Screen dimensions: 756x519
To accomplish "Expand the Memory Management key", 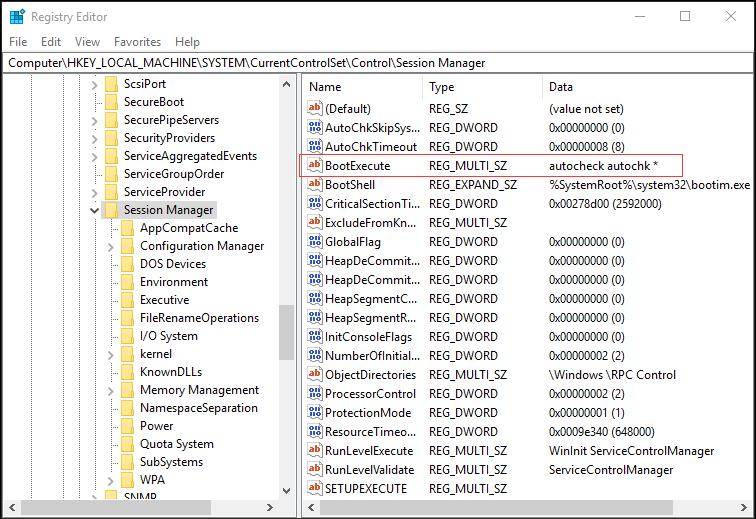I will coord(111,391).
